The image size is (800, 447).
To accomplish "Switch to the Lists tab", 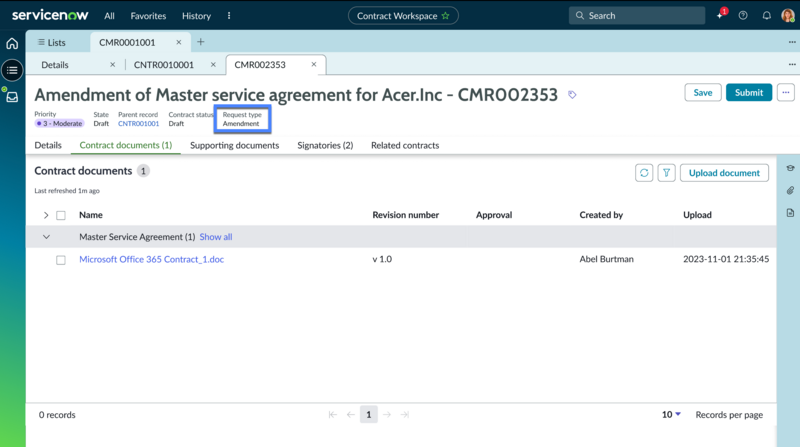I will coord(52,42).
